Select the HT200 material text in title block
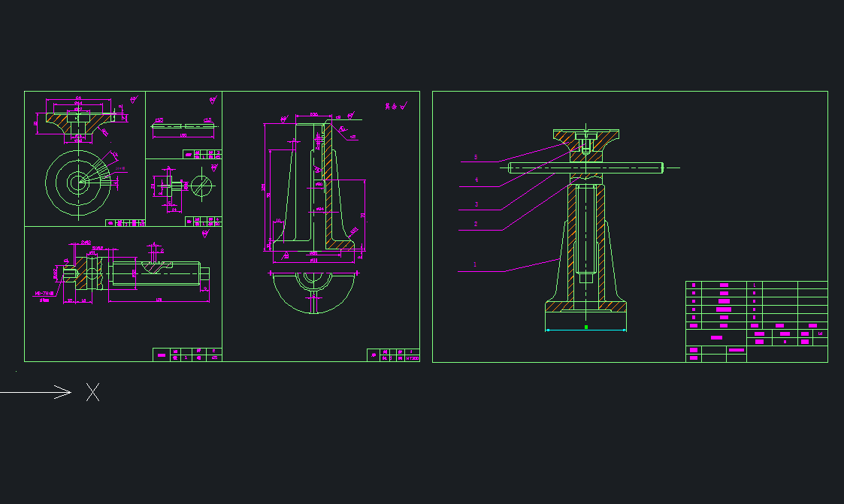The image size is (844, 504). (x=413, y=358)
